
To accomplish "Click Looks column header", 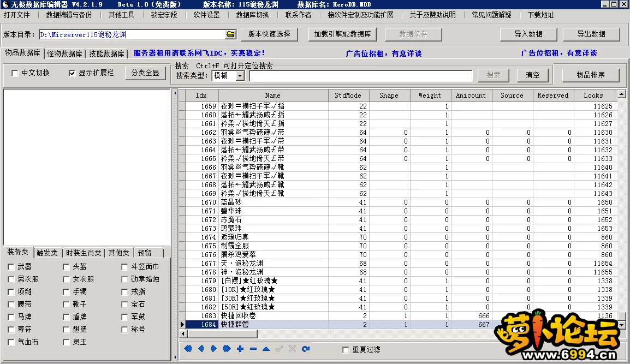I will pos(593,96).
